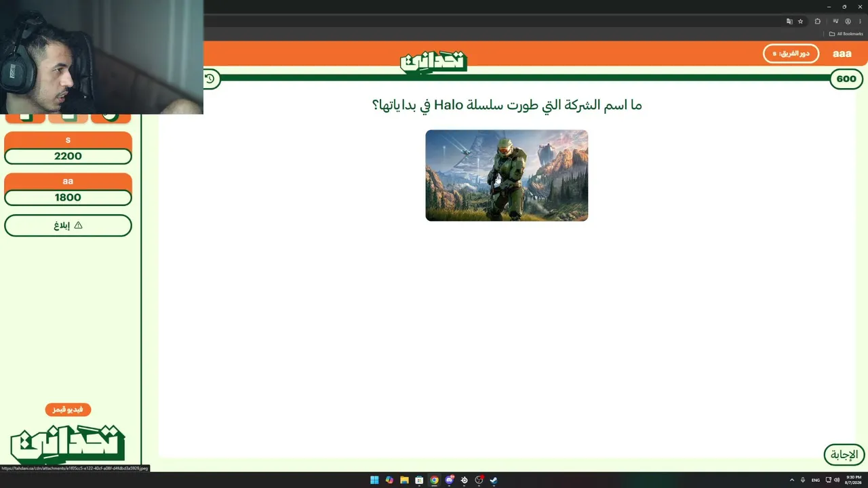Bookmark this page with the star icon
Screen dimensions: 868x488
tap(800, 21)
